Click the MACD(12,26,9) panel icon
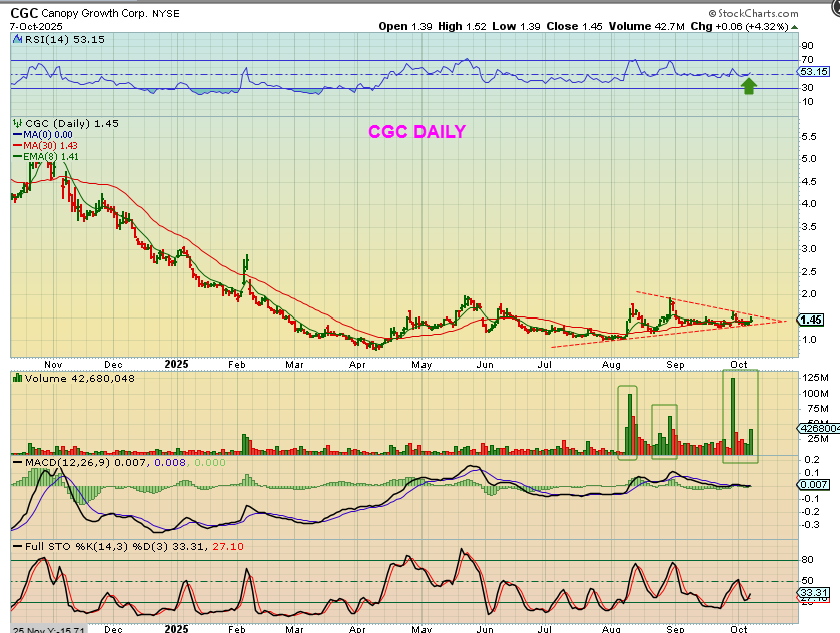The height and width of the screenshot is (633, 840). [x=16, y=463]
